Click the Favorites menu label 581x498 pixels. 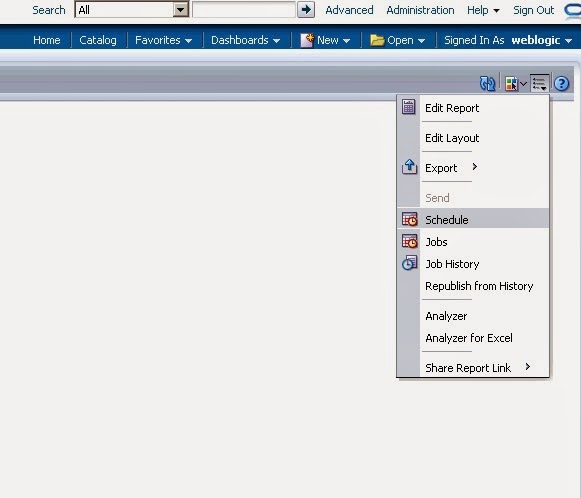pyautogui.click(x=157, y=40)
